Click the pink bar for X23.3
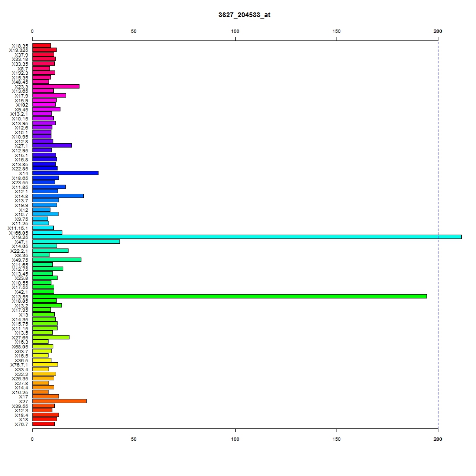Screen dimensions: 476x476 tap(56, 87)
